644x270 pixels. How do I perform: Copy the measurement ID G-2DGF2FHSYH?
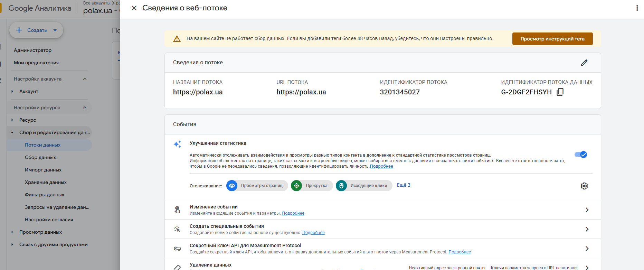560,92
